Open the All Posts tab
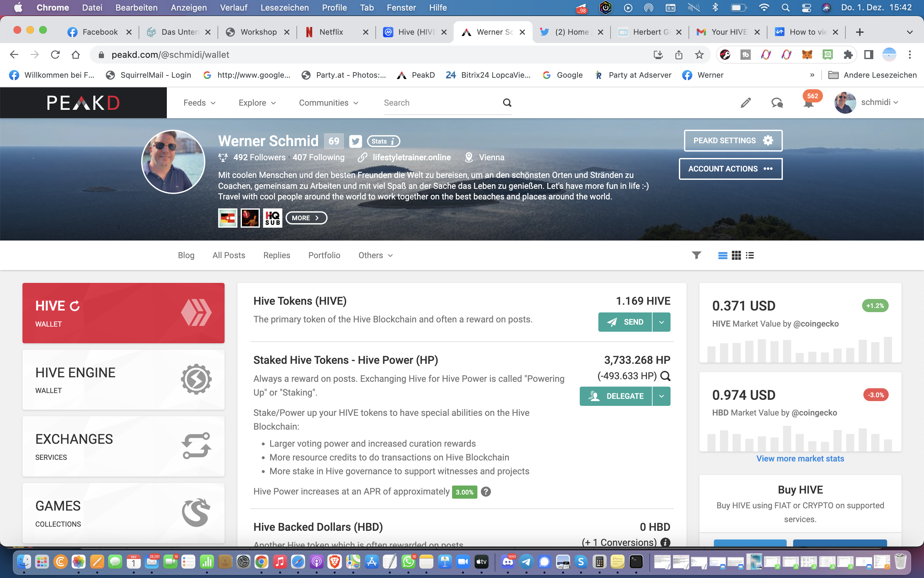 229,255
